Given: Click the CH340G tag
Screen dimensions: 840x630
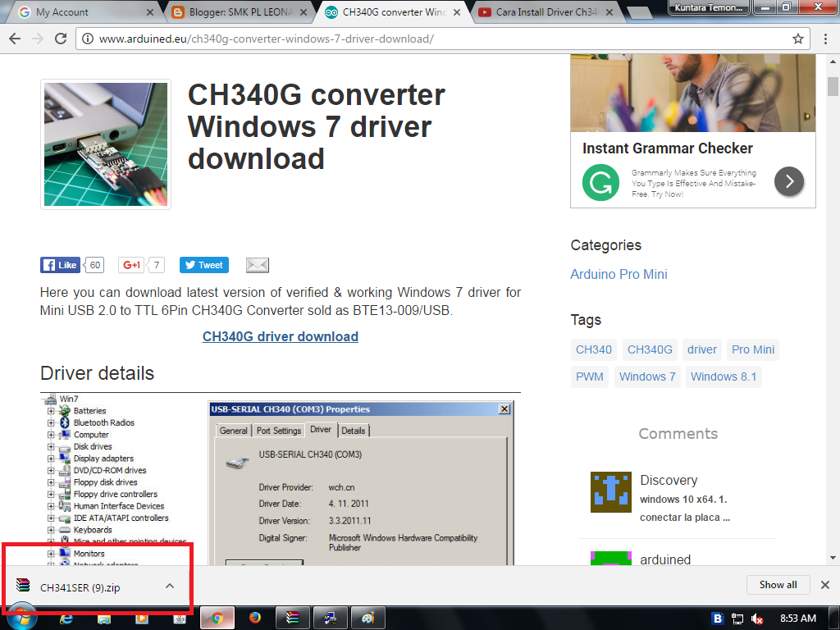Looking at the screenshot, I should [650, 349].
